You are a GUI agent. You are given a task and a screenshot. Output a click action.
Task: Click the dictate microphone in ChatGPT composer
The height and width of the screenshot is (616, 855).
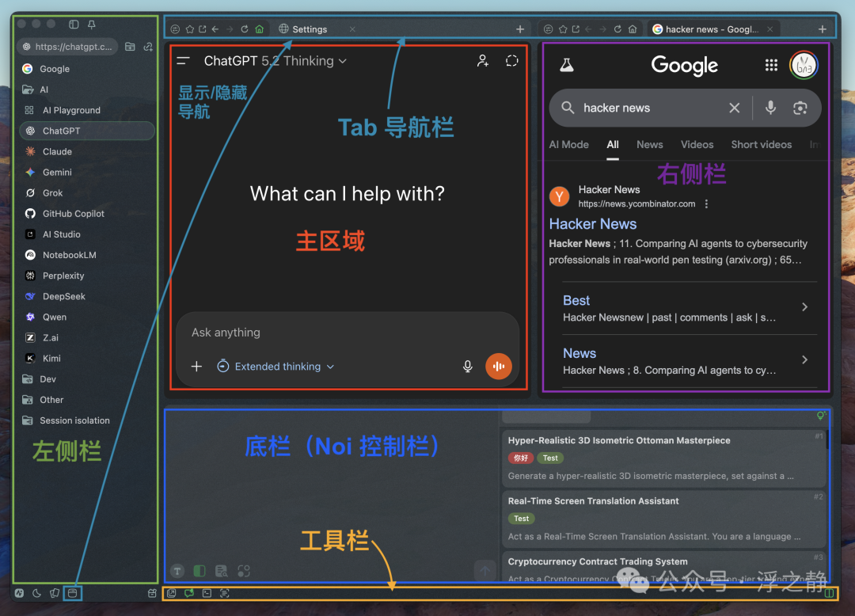467,367
